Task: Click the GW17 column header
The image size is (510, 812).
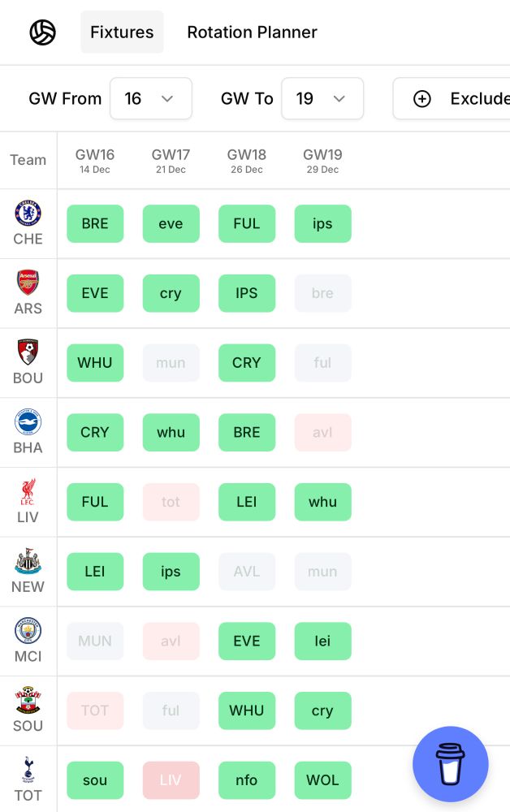Action: tap(171, 161)
